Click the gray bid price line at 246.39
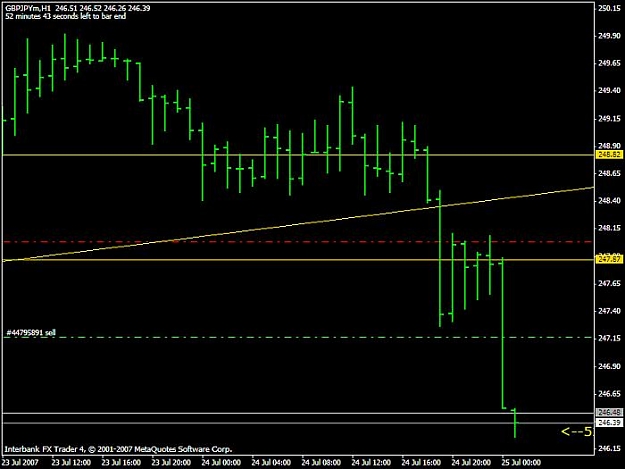 298,423
